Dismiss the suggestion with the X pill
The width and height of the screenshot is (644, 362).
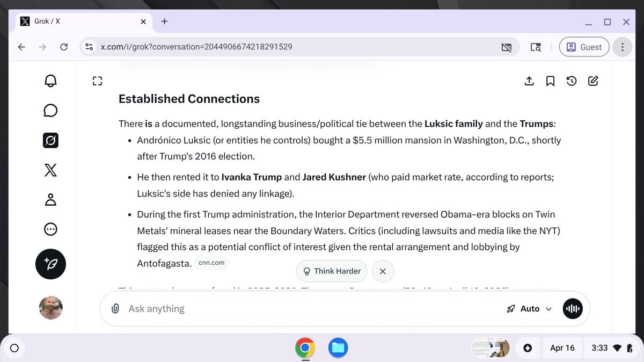click(383, 271)
